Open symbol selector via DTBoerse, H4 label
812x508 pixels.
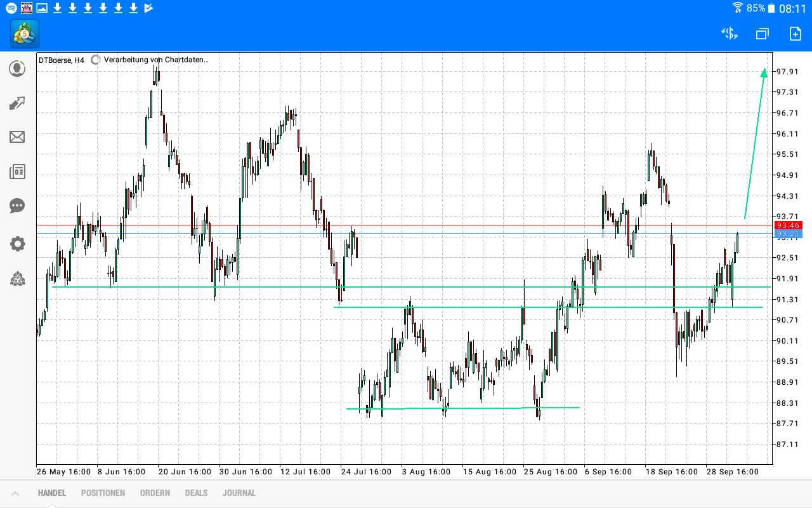pyautogui.click(x=60, y=59)
